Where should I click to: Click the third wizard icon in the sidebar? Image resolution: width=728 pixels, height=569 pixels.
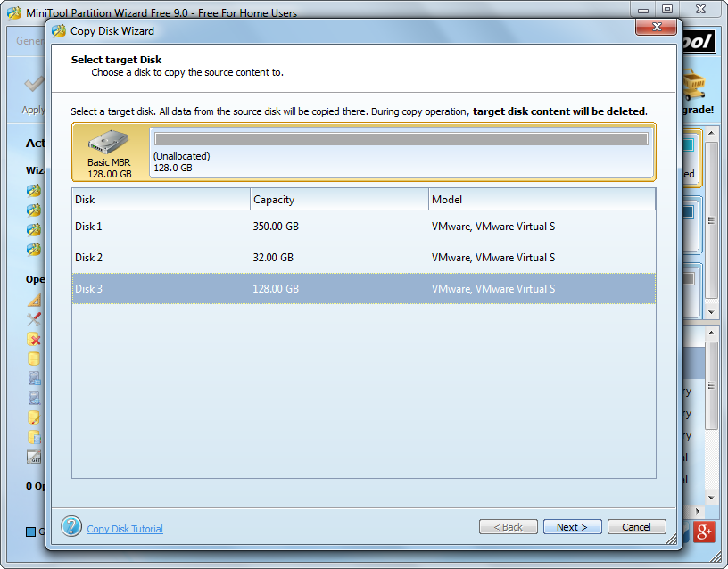(33, 230)
